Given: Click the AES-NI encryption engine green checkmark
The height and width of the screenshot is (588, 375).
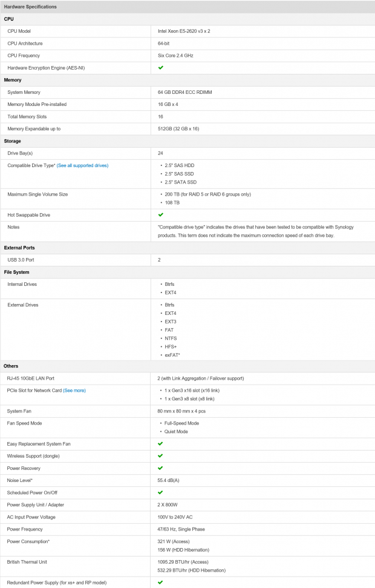Looking at the screenshot, I should [161, 68].
